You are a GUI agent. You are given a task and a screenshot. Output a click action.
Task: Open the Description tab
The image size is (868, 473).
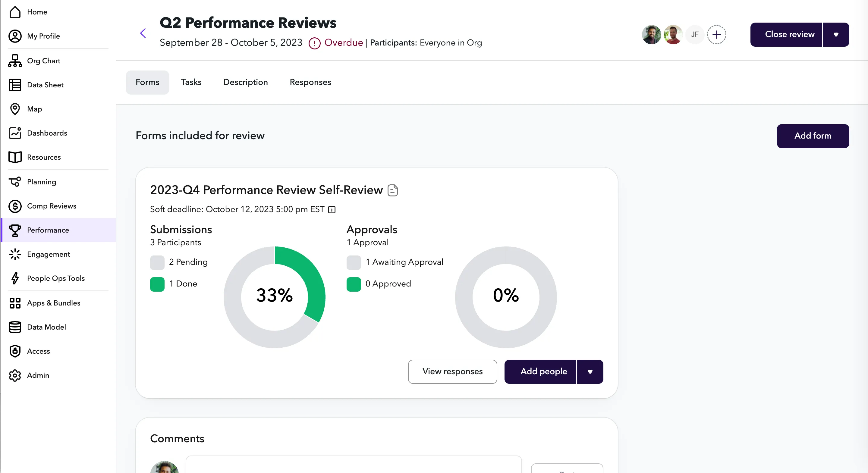pos(245,82)
